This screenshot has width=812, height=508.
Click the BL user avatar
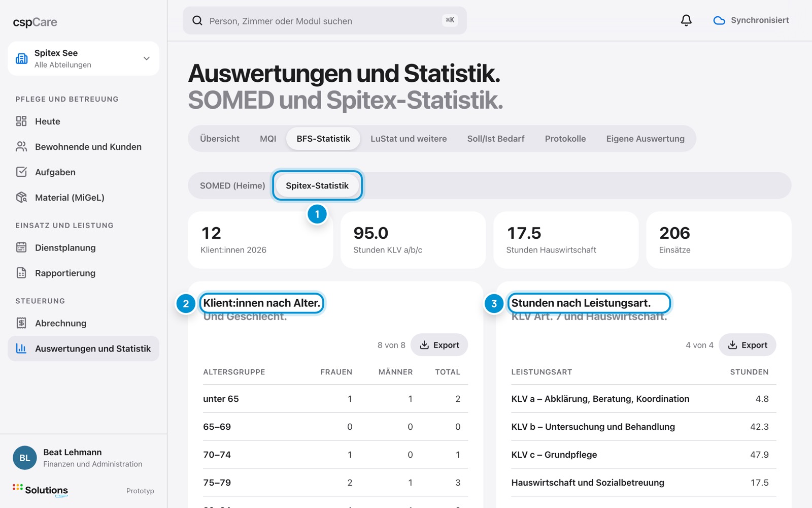point(25,458)
